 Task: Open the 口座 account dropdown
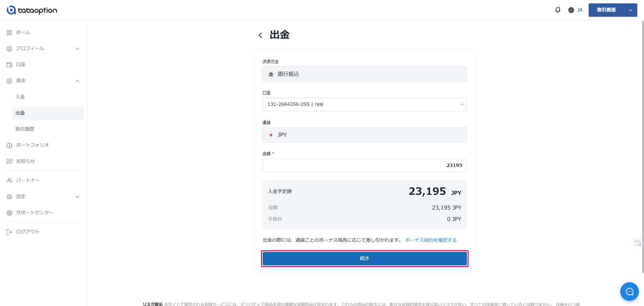click(x=364, y=104)
